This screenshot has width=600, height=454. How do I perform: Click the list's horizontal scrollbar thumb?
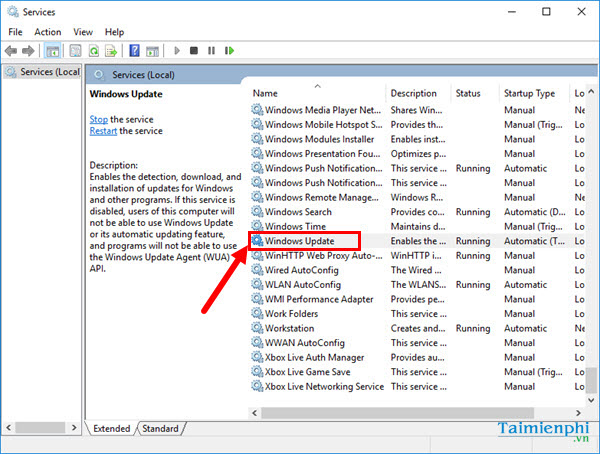pyautogui.click(x=398, y=413)
